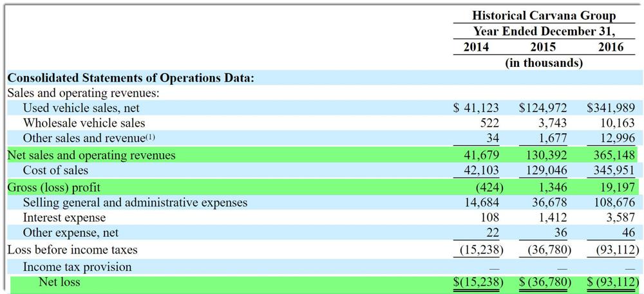
Task: Click 'Loss before income taxes' label
Action: [x=73, y=250]
